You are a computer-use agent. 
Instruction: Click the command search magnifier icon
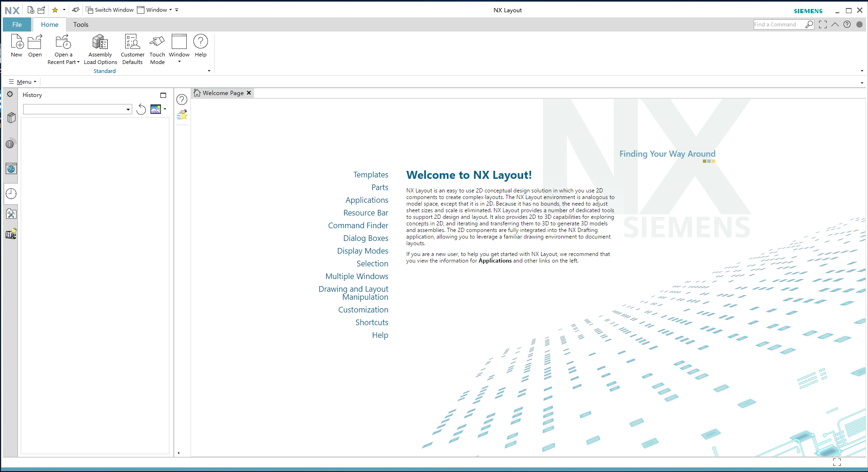809,24
